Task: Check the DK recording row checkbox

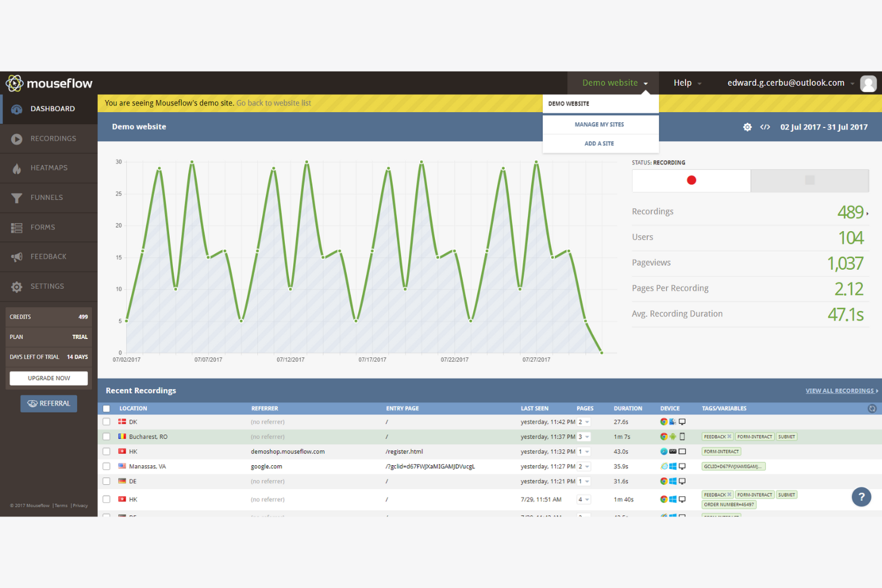Action: 107,422
